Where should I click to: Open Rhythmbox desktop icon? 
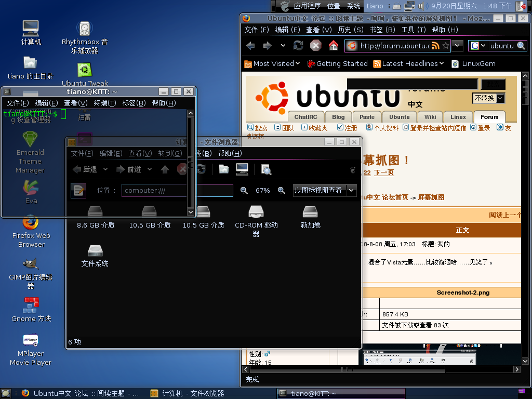tap(85, 29)
